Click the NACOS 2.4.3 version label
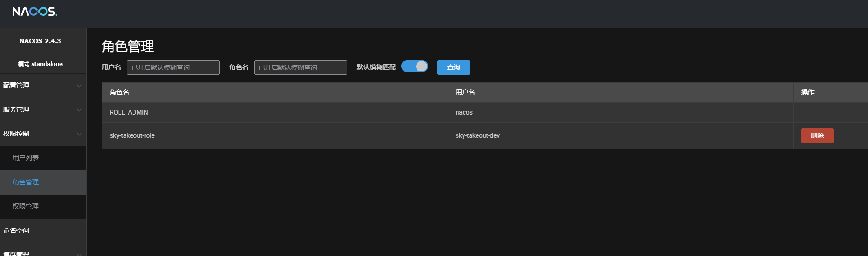 40,41
